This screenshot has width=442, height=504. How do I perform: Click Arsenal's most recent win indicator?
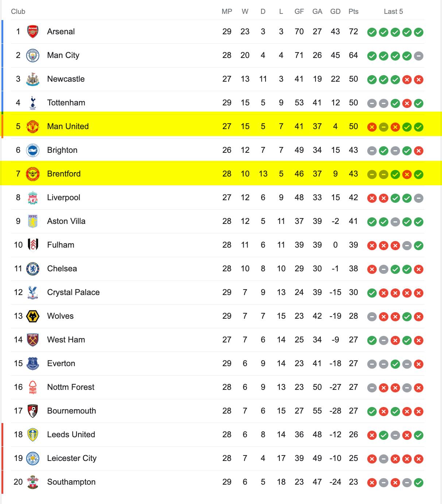click(419, 32)
